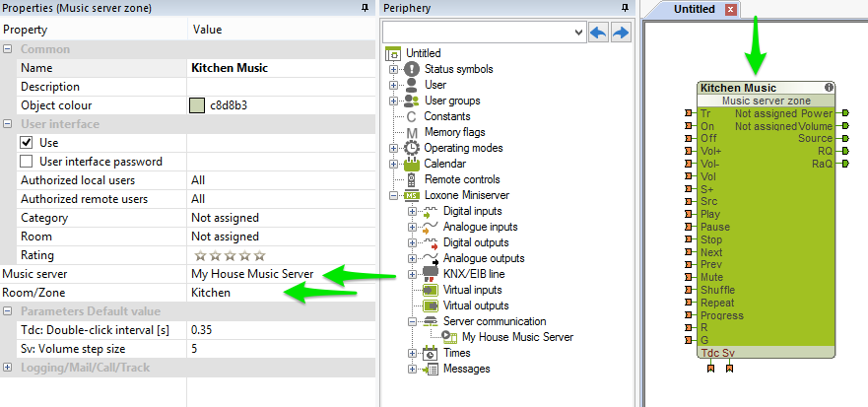Screen dimensions: 868x407
Task: Switch to the Untitled tab
Action: click(696, 9)
